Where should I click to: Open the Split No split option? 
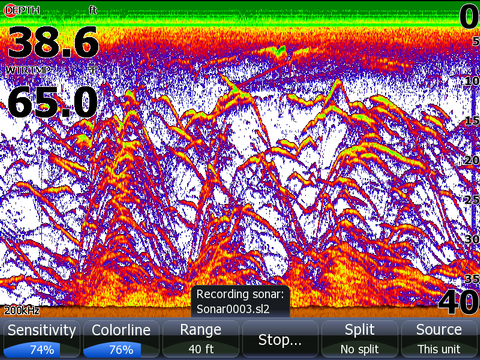360,339
